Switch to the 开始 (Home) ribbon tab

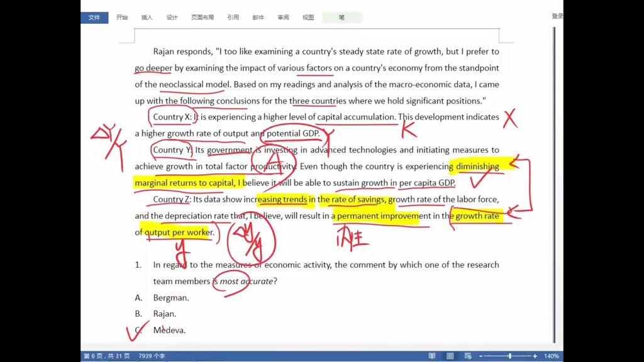tap(122, 18)
